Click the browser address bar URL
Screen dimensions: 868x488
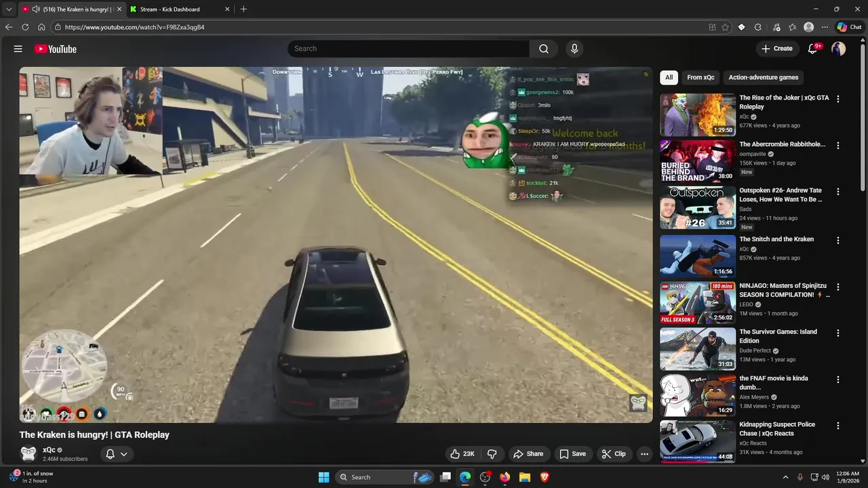pos(134,27)
